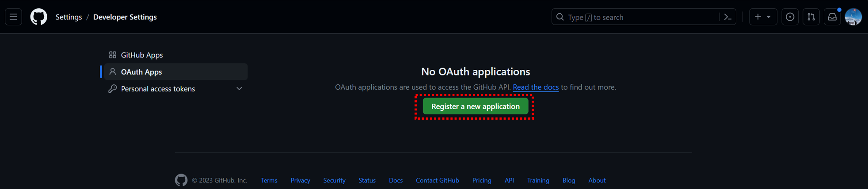Click the GitHub Apps grid icon
The image size is (868, 189).
pyautogui.click(x=113, y=55)
